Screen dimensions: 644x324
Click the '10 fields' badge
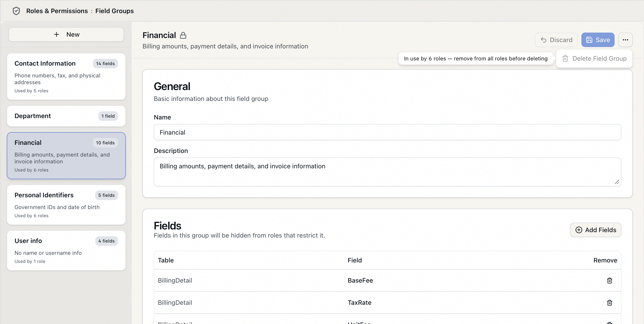pyautogui.click(x=105, y=143)
